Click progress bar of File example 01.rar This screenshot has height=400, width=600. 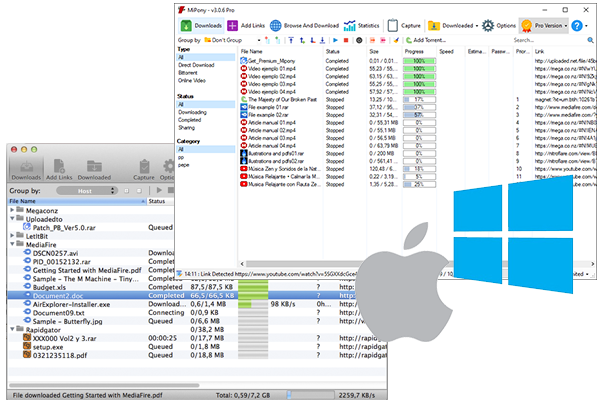[419, 107]
